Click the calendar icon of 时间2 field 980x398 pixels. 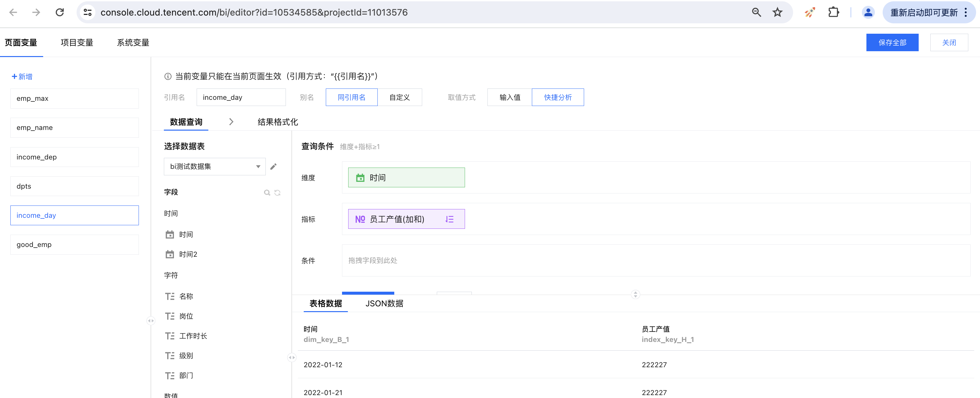(170, 254)
